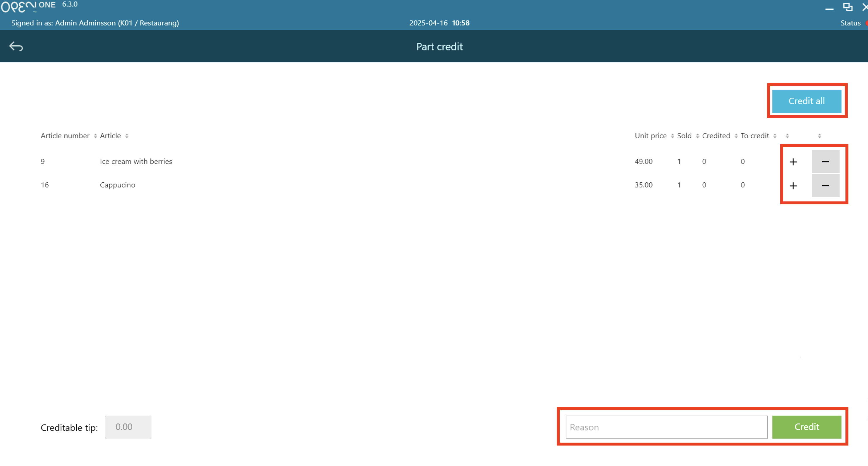Sort by Sold column
Screen dimensions: 868x466
tap(688, 136)
